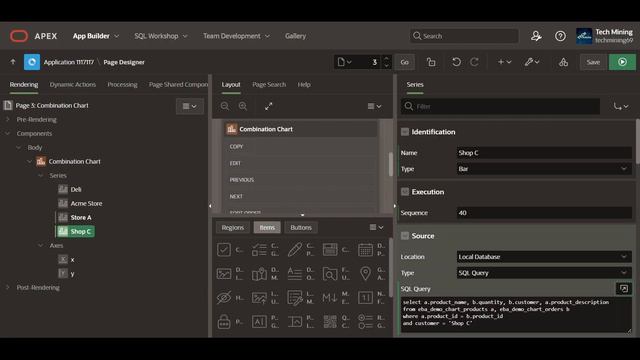Image resolution: width=640 pixels, height=360 pixels.
Task: Select the x axis tree item
Action: (72, 260)
